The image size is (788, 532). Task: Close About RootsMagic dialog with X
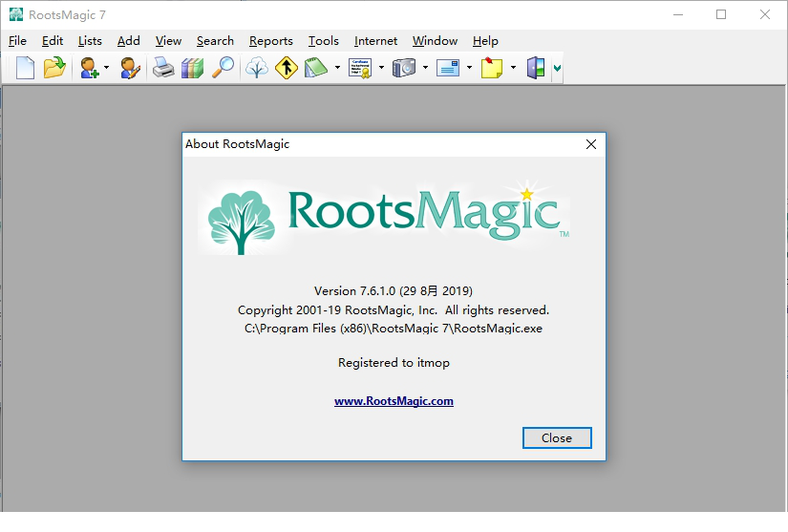point(591,144)
